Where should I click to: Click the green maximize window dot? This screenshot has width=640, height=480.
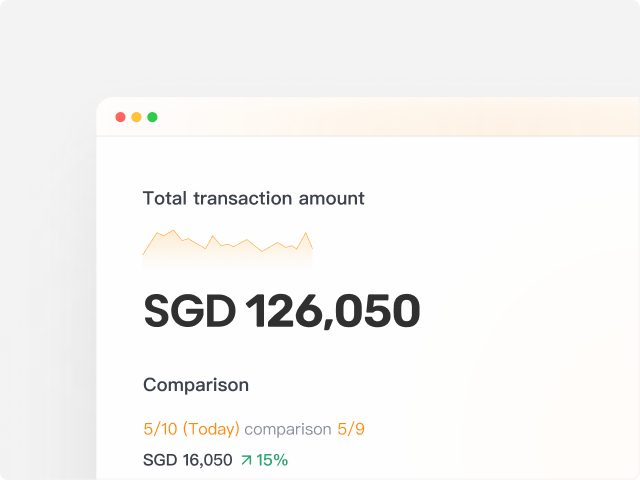pos(152,117)
